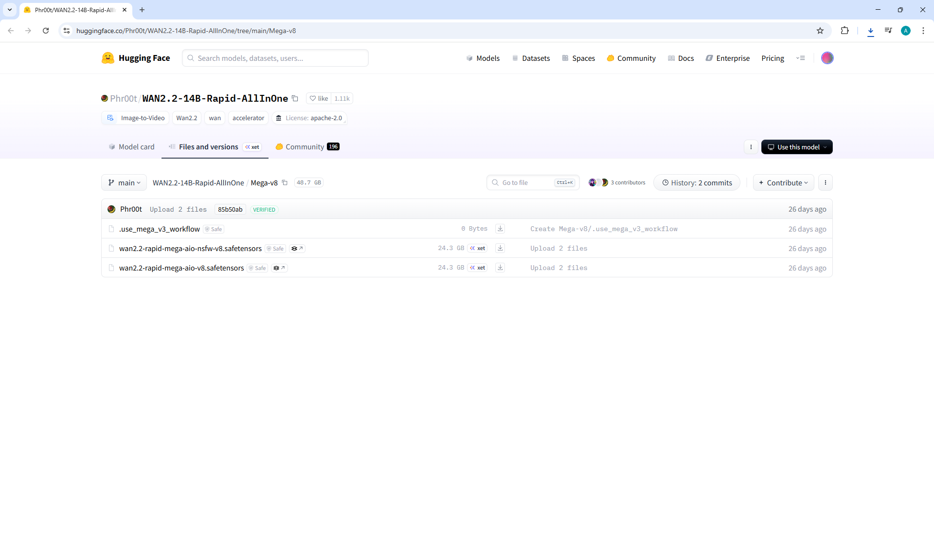The height and width of the screenshot is (560, 934).
Task: Open the Contribute dropdown
Action: pyautogui.click(x=783, y=182)
